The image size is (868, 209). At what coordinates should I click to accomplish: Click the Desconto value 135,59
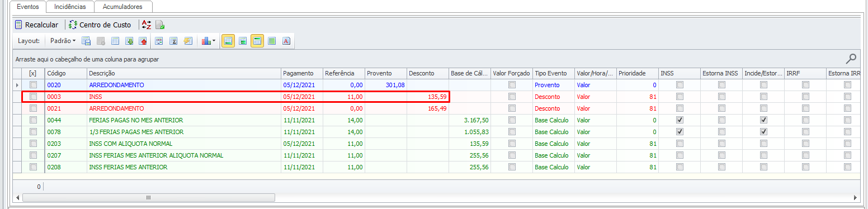tap(437, 97)
